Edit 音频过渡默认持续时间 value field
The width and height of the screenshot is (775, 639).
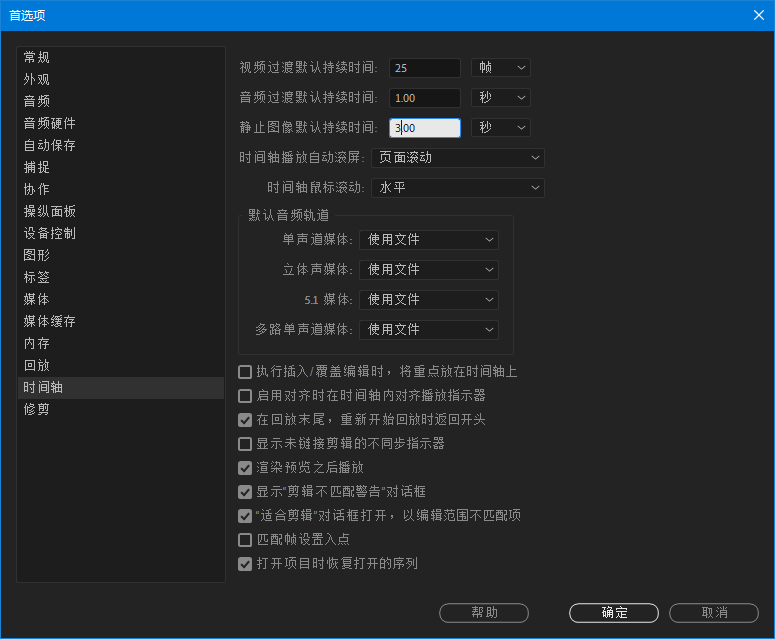coord(425,98)
